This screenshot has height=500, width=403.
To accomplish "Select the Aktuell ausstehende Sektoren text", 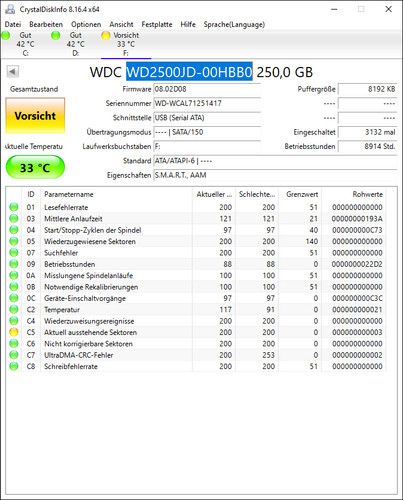I will pos(90,332).
